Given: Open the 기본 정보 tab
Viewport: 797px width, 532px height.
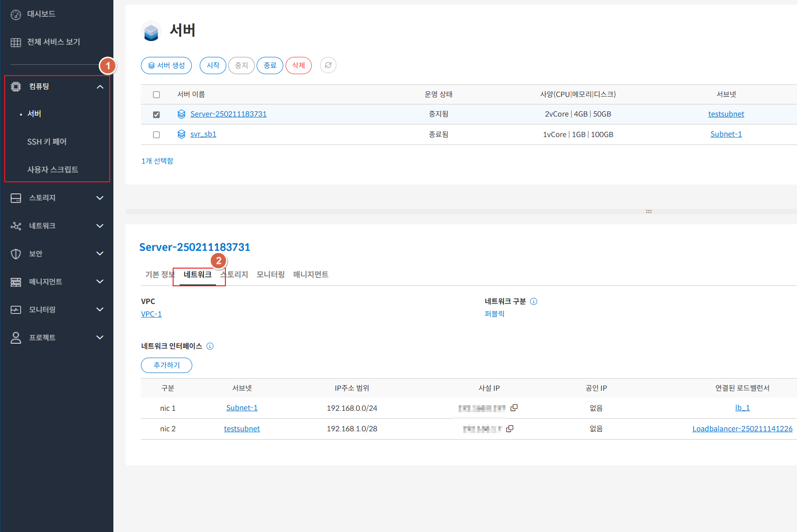Looking at the screenshot, I should pyautogui.click(x=159, y=275).
